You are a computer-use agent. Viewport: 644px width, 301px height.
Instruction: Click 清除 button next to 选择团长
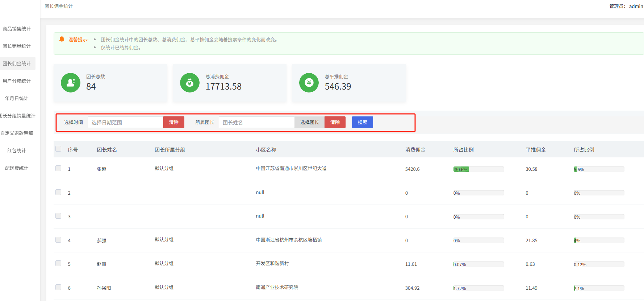tap(335, 122)
